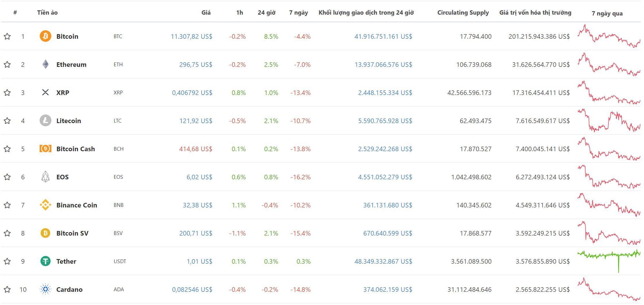Open Litecoin's 7-day sparkline chart
The image size is (644, 305).
(x=609, y=120)
